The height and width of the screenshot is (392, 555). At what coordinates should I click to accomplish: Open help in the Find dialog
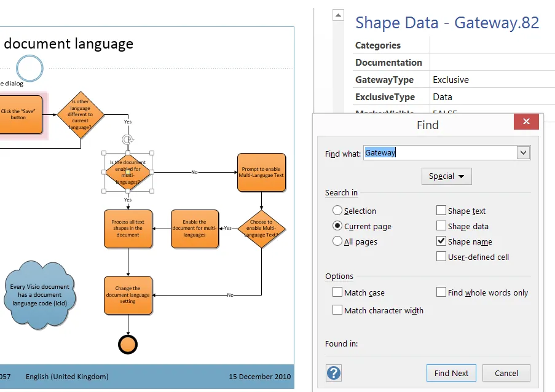coord(333,373)
